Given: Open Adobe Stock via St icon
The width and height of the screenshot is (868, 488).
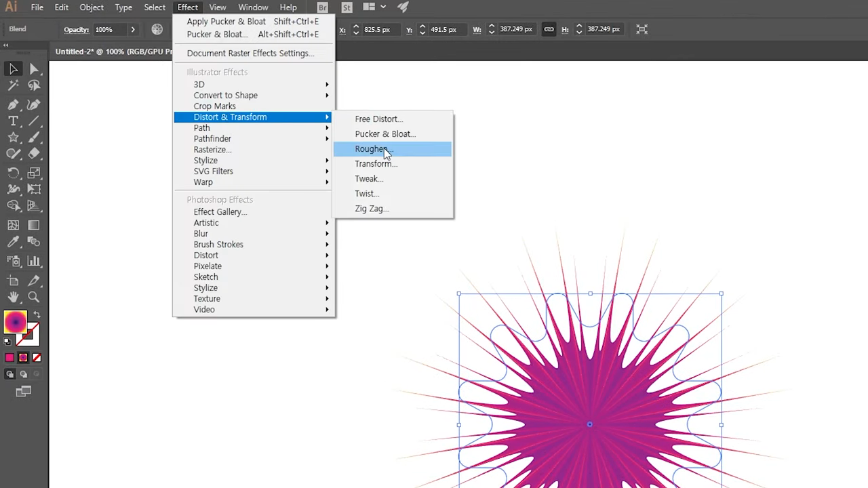Looking at the screenshot, I should point(347,7).
